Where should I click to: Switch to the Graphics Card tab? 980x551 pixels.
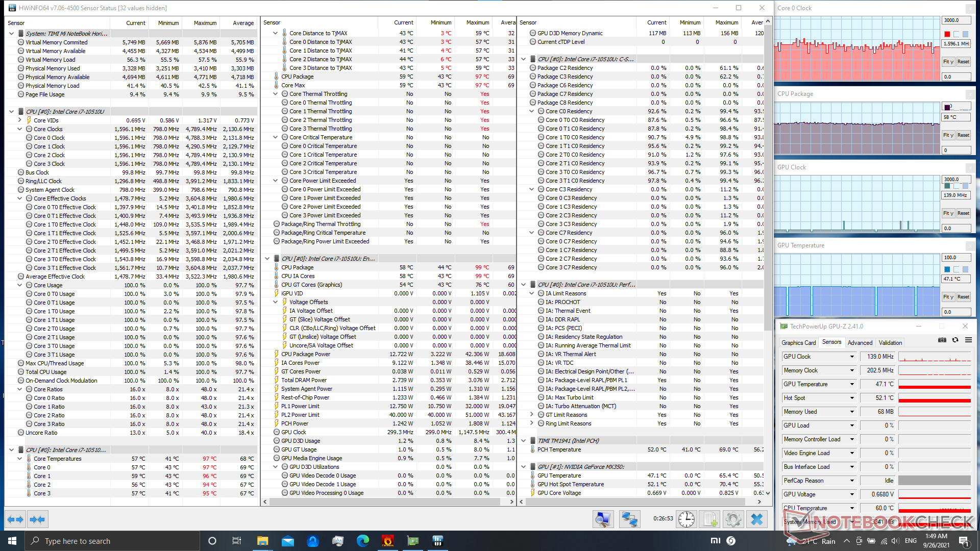pos(798,343)
